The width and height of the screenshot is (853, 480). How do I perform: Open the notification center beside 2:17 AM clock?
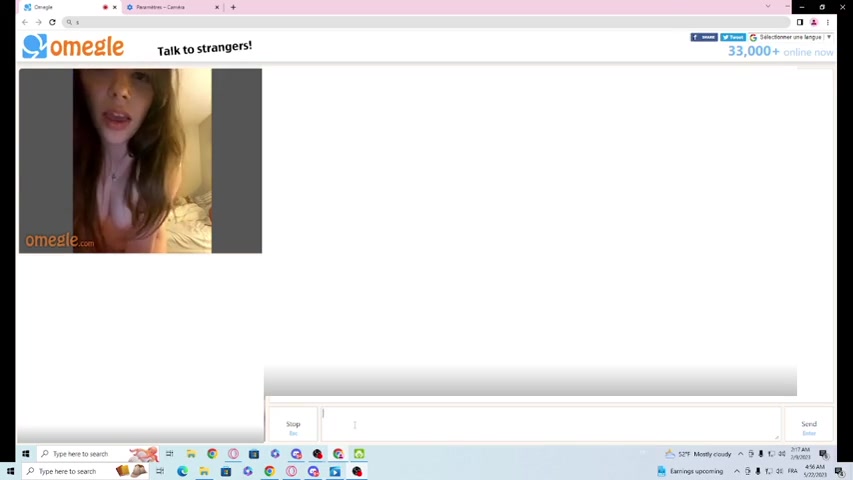(824, 454)
